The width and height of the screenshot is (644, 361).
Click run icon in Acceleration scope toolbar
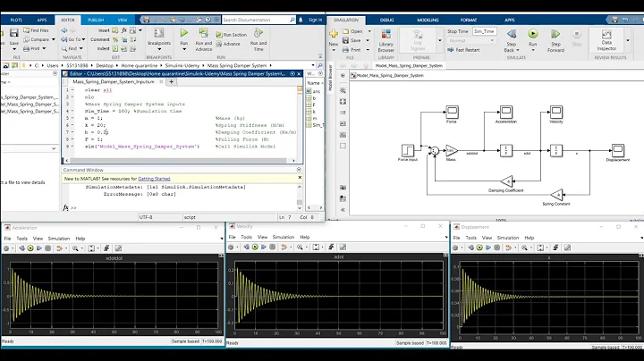30,248
